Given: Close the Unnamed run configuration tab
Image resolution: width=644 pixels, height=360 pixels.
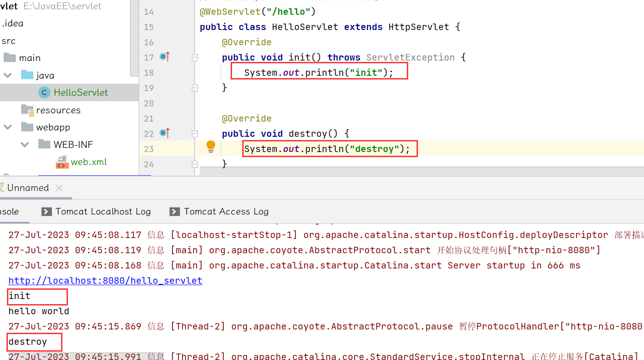Looking at the screenshot, I should (x=59, y=188).
